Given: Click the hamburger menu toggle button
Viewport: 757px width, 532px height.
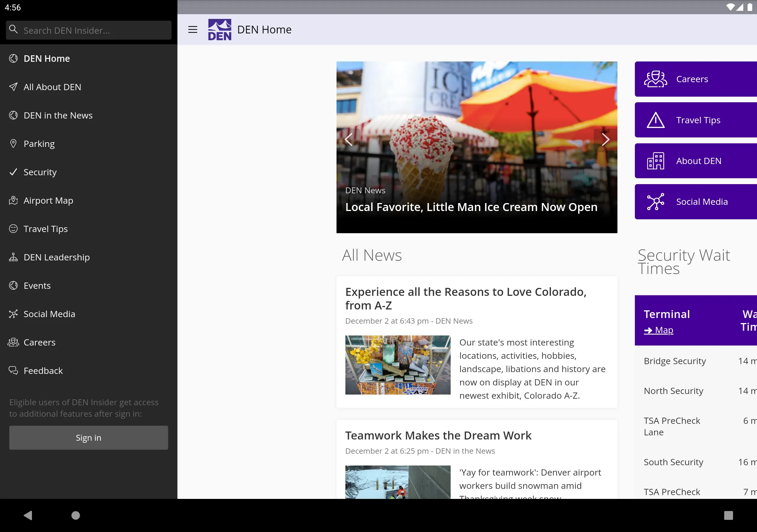Looking at the screenshot, I should coord(193,30).
